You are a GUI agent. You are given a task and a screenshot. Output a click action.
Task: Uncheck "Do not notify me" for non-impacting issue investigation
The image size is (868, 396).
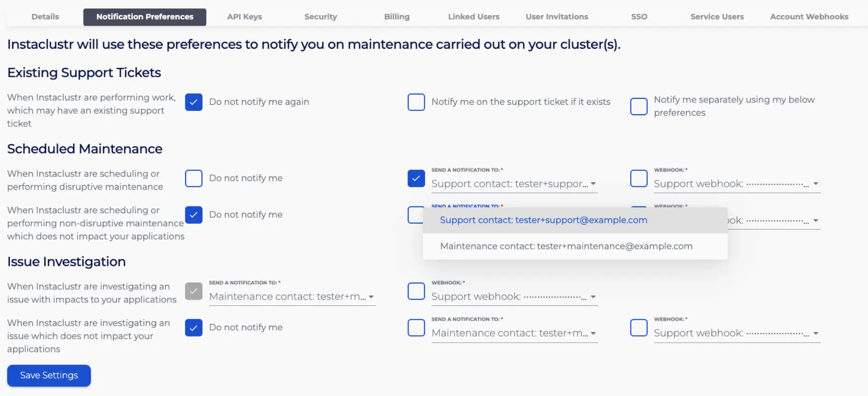(x=194, y=328)
